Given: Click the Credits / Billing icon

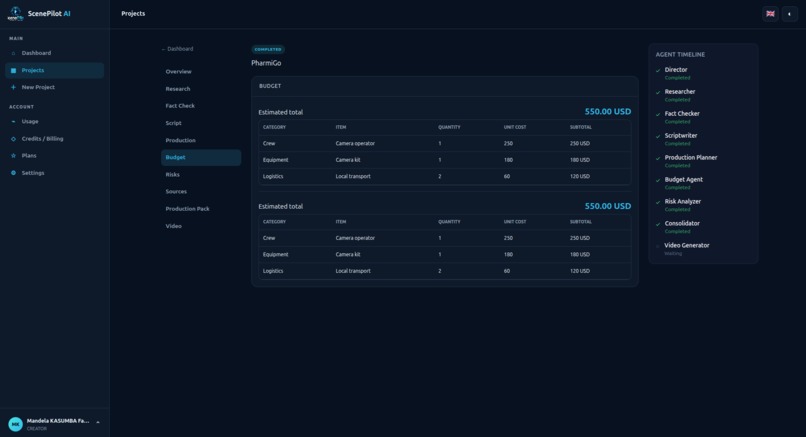Looking at the screenshot, I should [x=13, y=139].
